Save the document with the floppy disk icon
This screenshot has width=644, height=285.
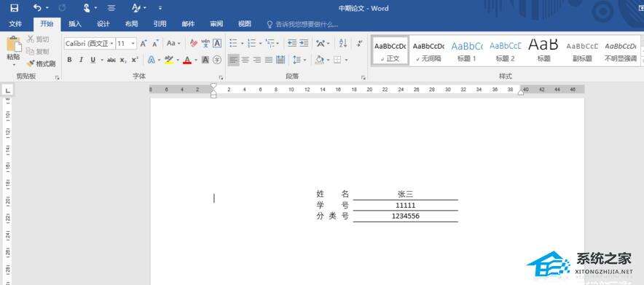point(14,8)
